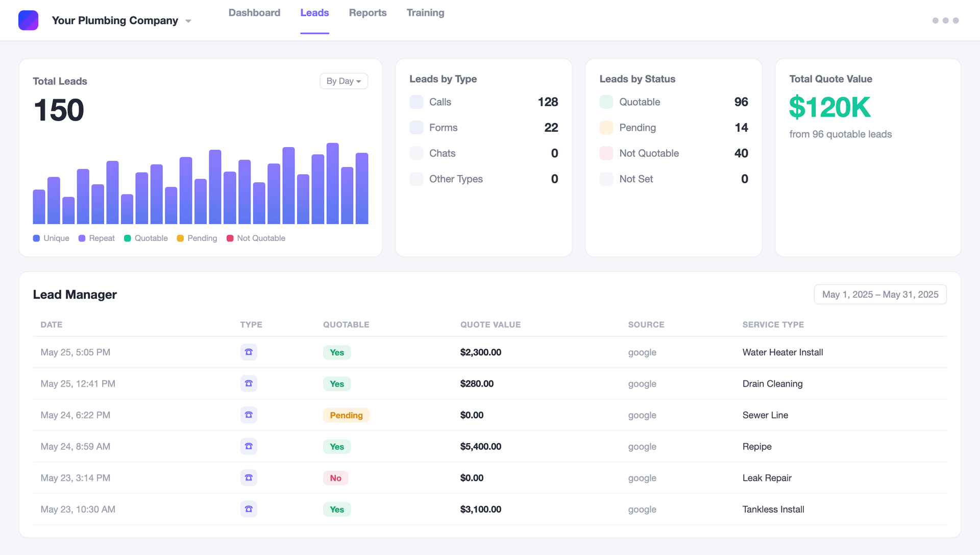Click phone icon in May 24, 8:59 AM row
This screenshot has width=980, height=555.
click(x=249, y=446)
